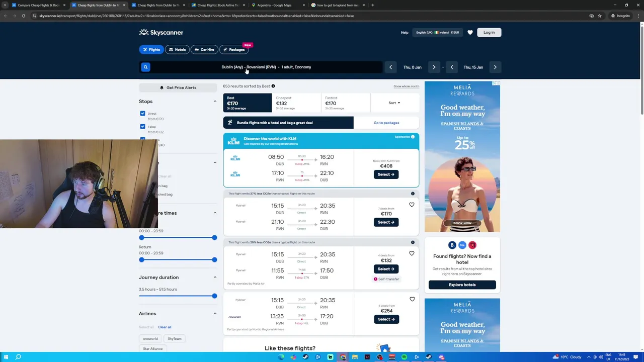Save the €132 flight with heart icon
This screenshot has width=644, height=362.
click(412, 253)
